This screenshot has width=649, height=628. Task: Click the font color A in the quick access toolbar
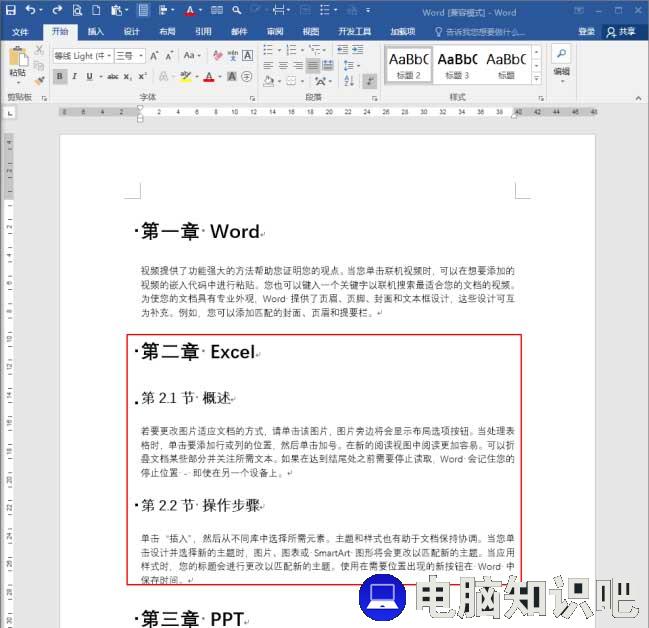tap(190, 10)
